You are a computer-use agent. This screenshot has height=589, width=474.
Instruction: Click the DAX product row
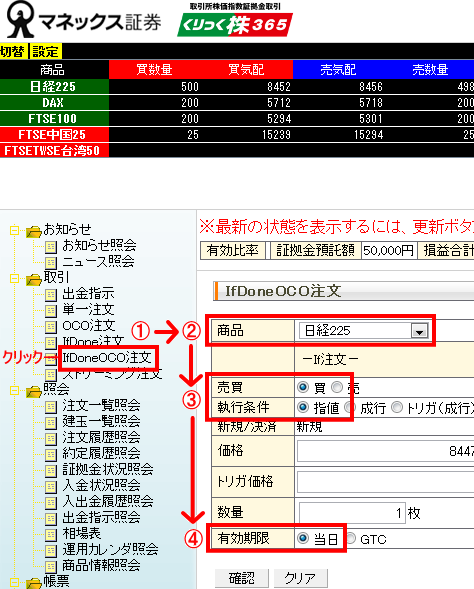(x=237, y=103)
